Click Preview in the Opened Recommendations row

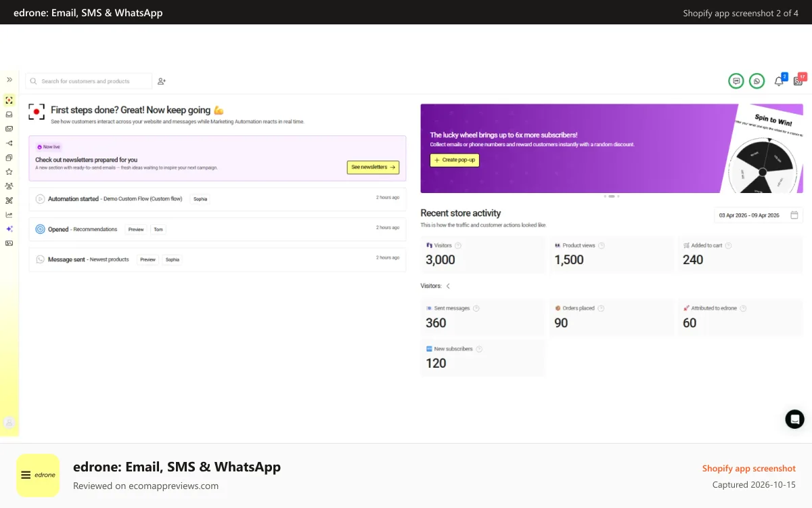pyautogui.click(x=136, y=230)
